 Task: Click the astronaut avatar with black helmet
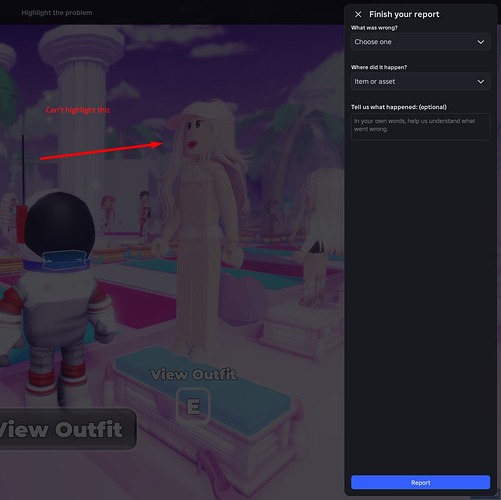click(x=58, y=300)
